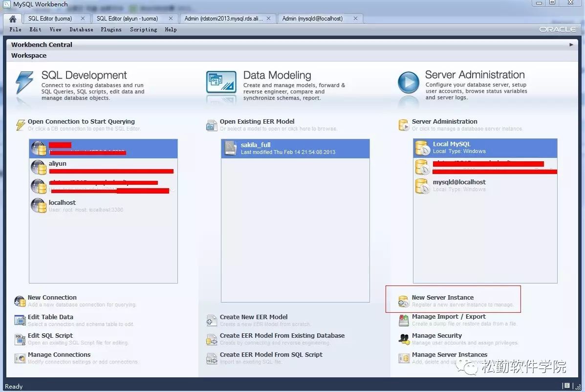Open the Help menu

(171, 29)
